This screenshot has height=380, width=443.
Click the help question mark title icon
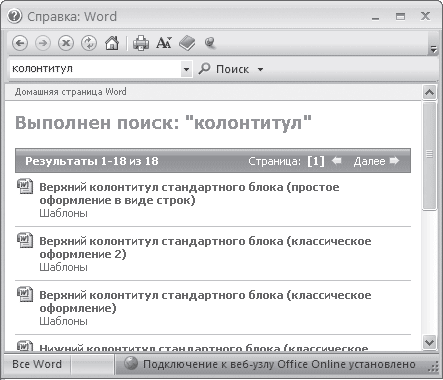pos(14,16)
